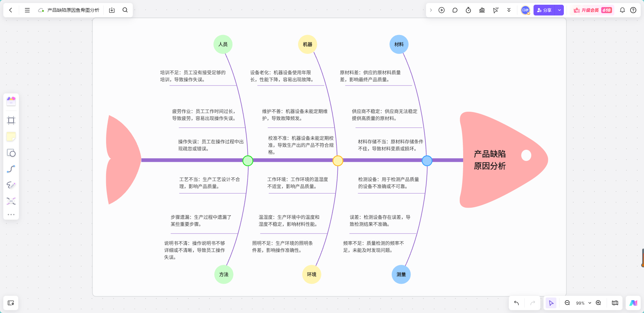Expand the top toolbar chevron arrow
The image size is (644, 313).
tap(431, 10)
